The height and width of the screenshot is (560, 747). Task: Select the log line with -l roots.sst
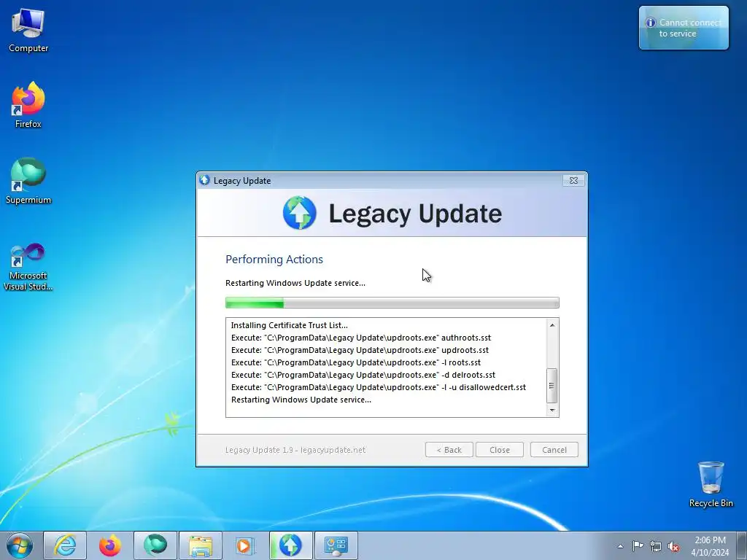356,362
